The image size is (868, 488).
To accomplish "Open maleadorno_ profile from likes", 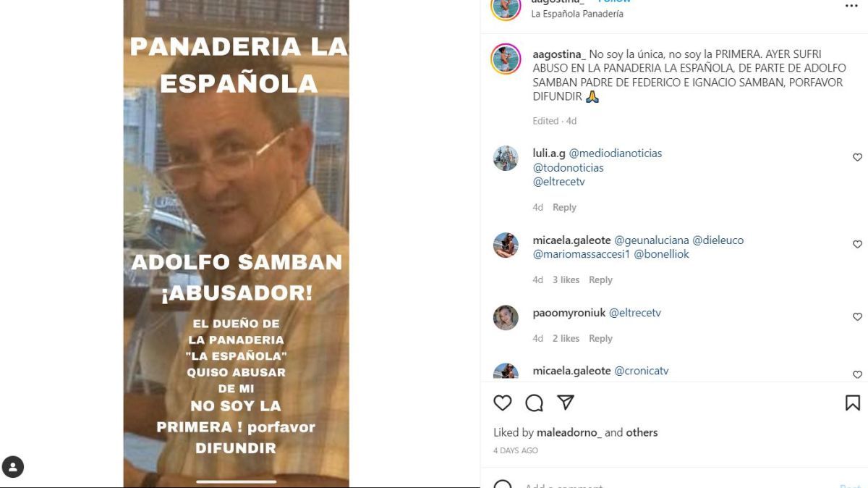I will [569, 433].
